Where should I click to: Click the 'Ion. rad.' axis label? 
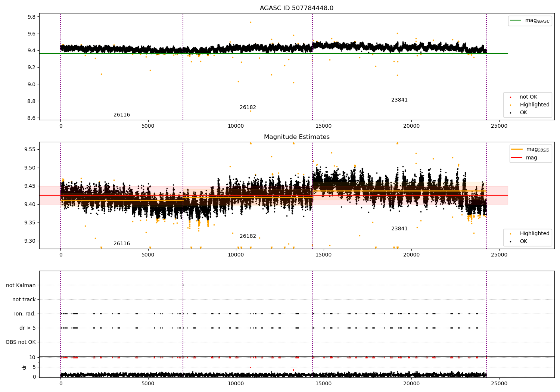tap(25, 314)
